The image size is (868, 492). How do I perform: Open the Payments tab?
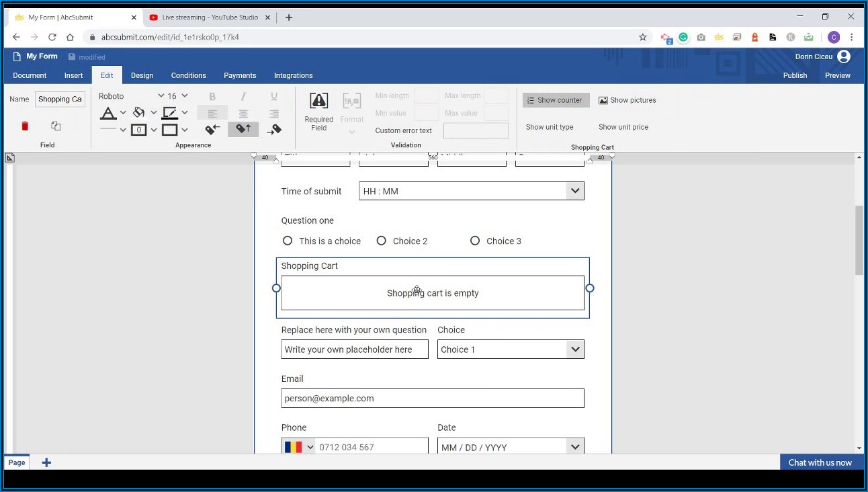[240, 75]
